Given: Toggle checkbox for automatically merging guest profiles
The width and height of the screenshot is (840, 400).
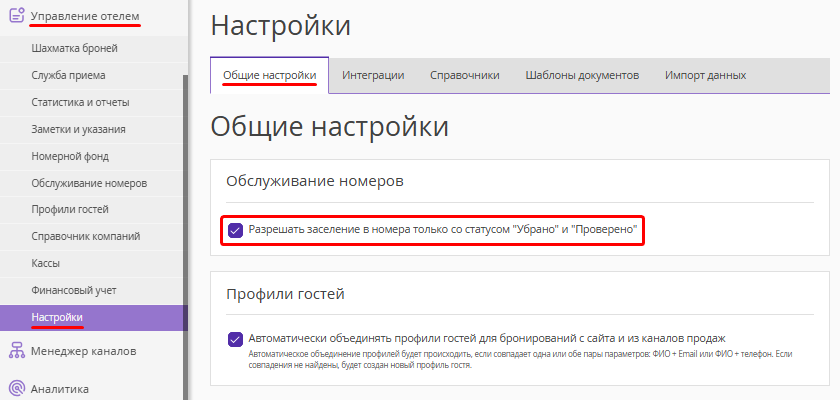Looking at the screenshot, I should (x=235, y=339).
